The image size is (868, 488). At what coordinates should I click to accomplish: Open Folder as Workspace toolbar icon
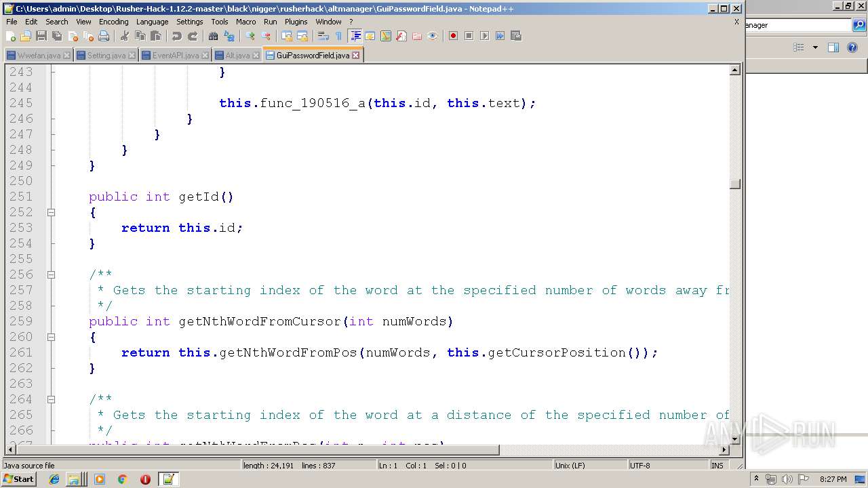click(417, 36)
